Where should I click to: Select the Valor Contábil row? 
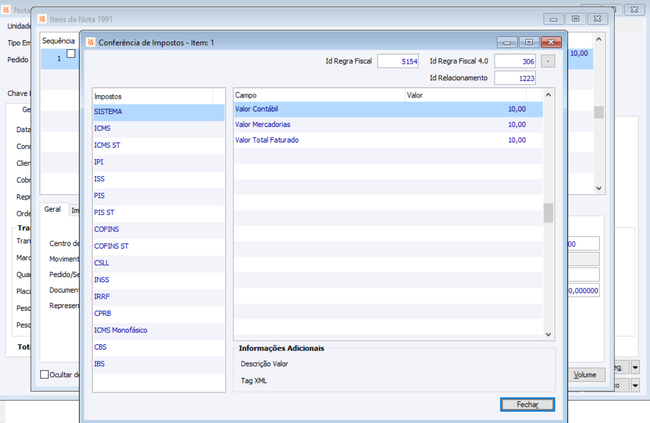tap(388, 109)
